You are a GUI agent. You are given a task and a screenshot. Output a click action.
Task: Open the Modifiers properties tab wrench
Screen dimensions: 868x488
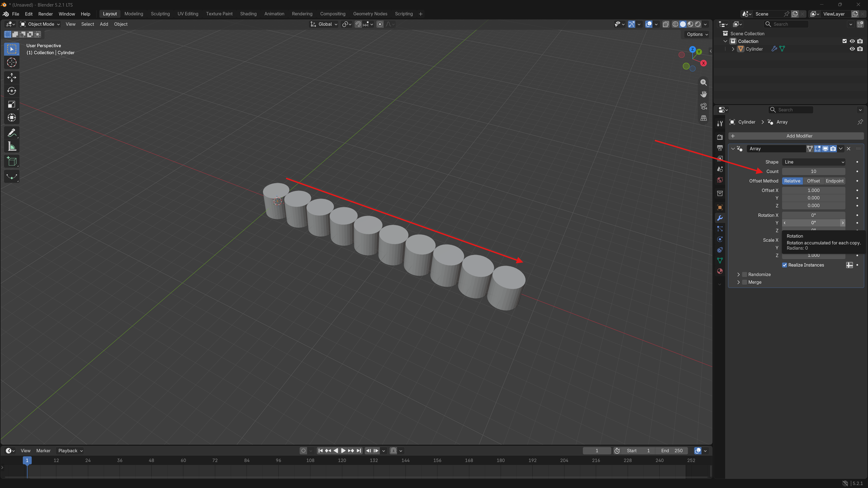tap(720, 218)
